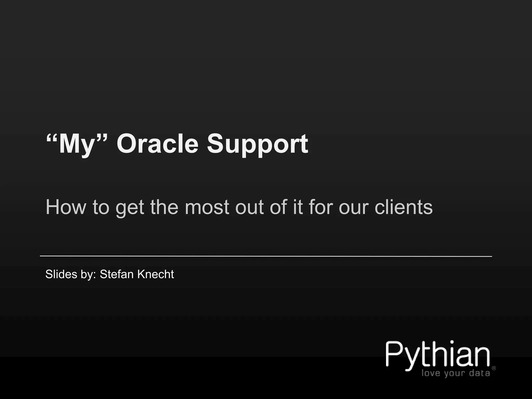The height and width of the screenshot is (399, 532).
Task: Select the subtitle beginning "How to get"
Action: 239,208
